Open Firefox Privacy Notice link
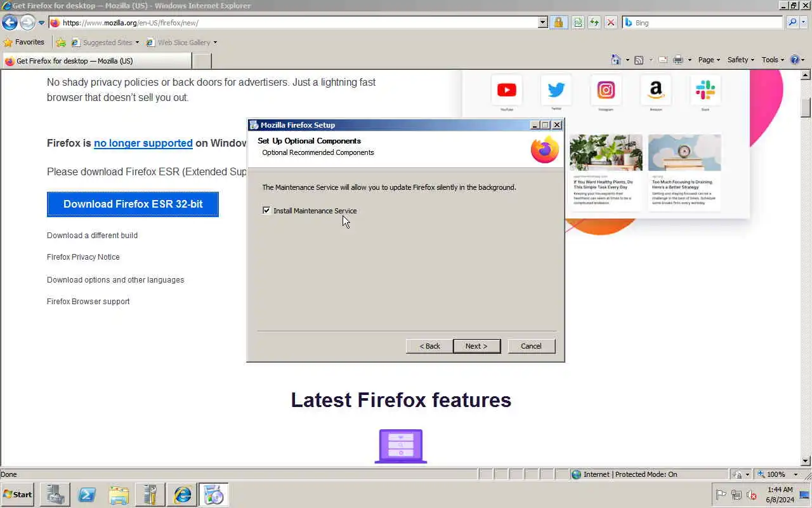This screenshot has width=812, height=508. (x=83, y=257)
